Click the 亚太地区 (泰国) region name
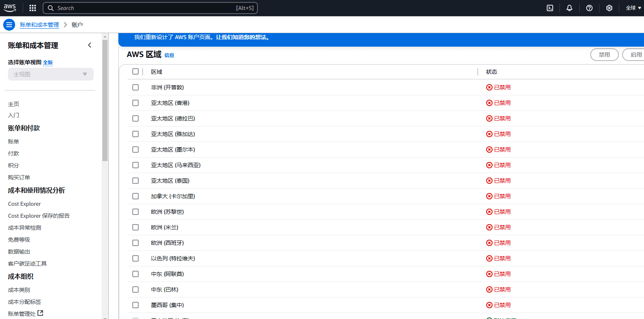This screenshot has width=644, height=319. (x=170, y=181)
